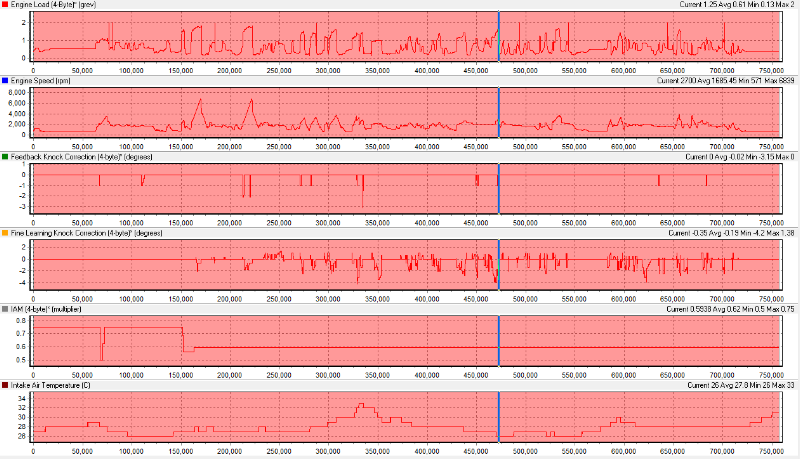This screenshot has width=800, height=459.
Task: Click the orange Fine Learning Knock Correction swatch
Action: tap(5, 233)
